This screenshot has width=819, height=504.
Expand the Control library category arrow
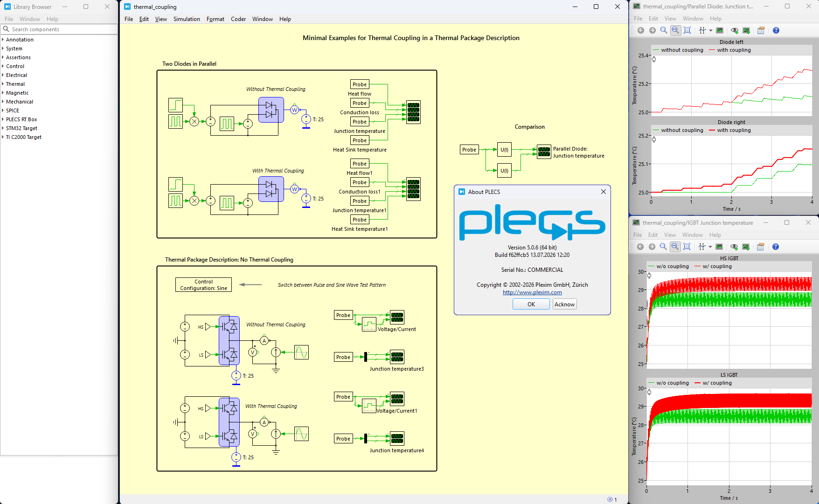pyautogui.click(x=3, y=66)
